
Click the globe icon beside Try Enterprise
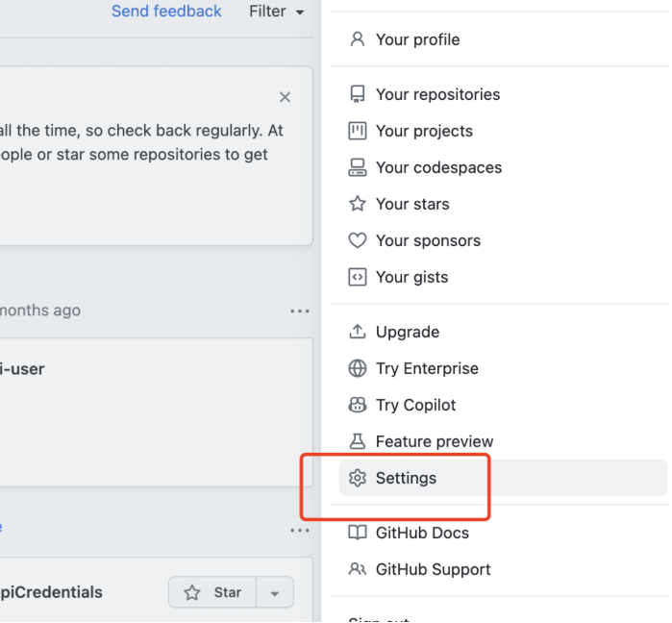coord(358,368)
